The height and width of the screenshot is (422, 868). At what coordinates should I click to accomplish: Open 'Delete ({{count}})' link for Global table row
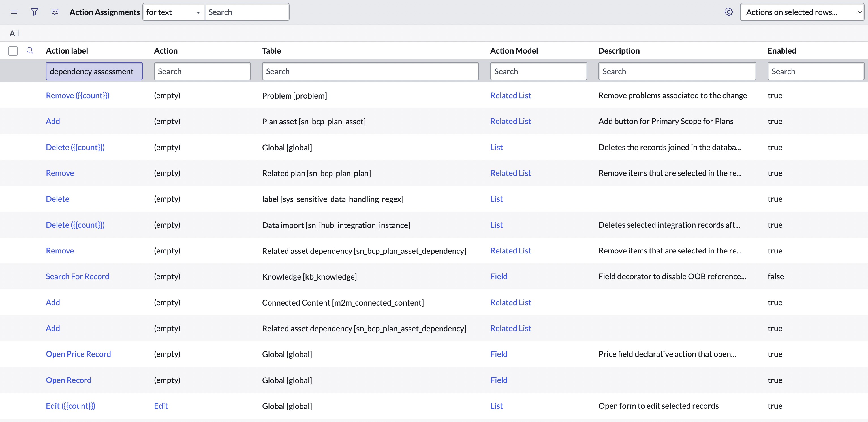75,147
